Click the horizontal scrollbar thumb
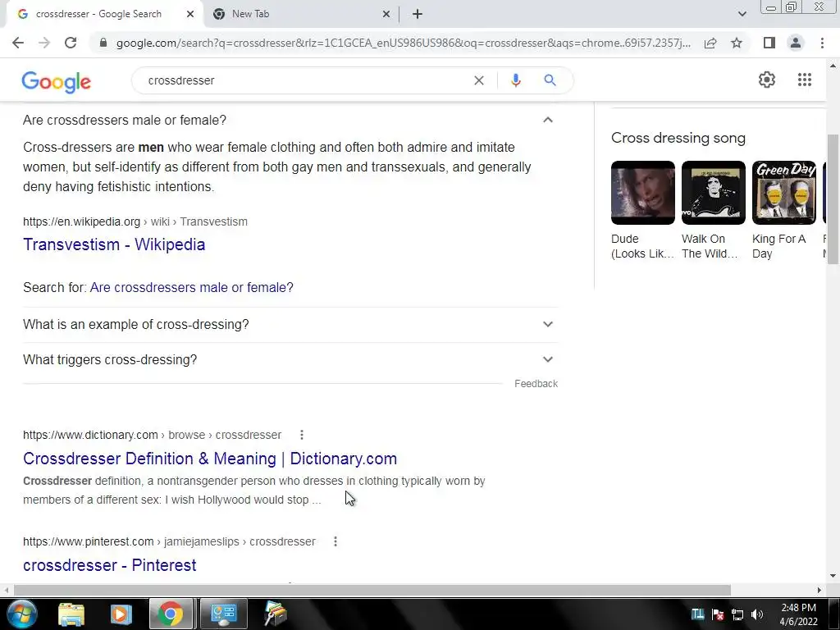This screenshot has height=630, width=840. [372, 590]
